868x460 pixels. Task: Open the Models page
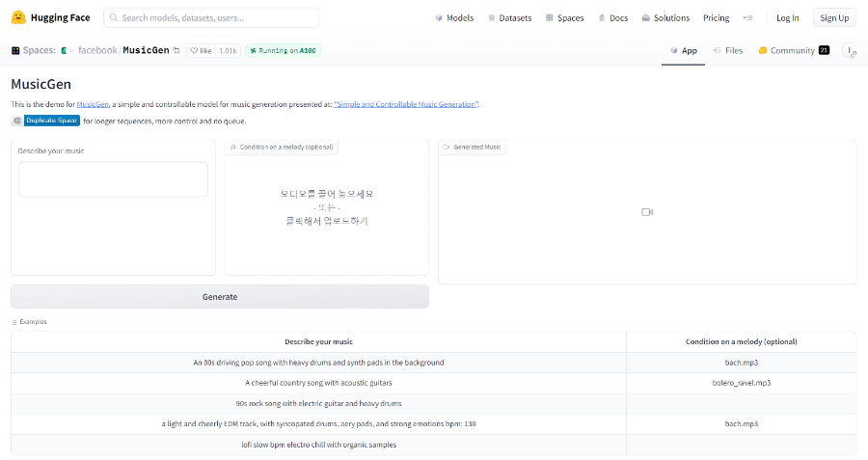tap(454, 17)
